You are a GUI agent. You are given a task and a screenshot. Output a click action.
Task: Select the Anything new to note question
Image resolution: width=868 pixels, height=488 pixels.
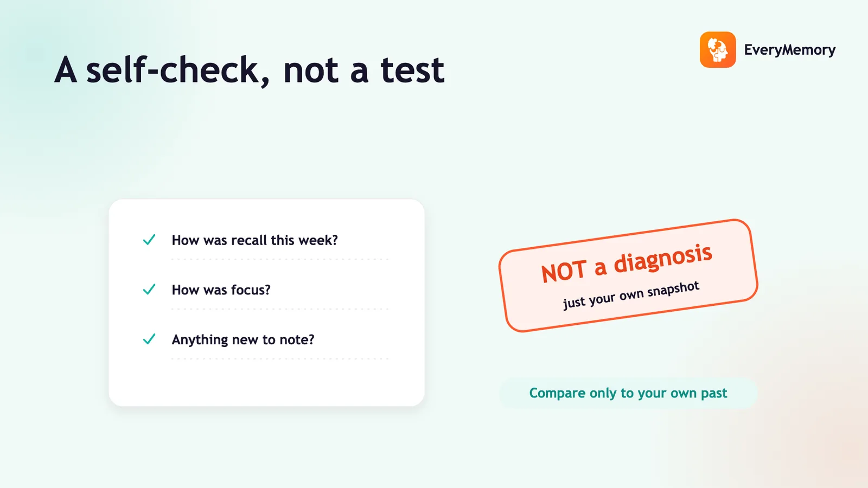243,340
